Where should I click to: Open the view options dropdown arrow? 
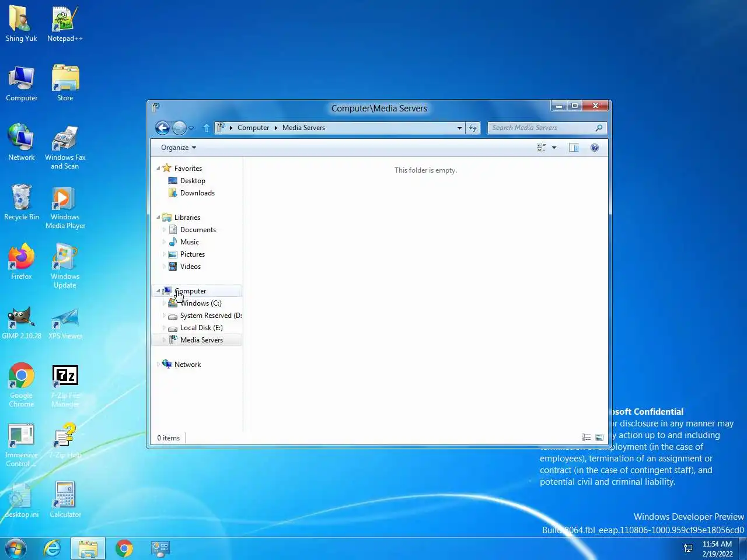(554, 148)
